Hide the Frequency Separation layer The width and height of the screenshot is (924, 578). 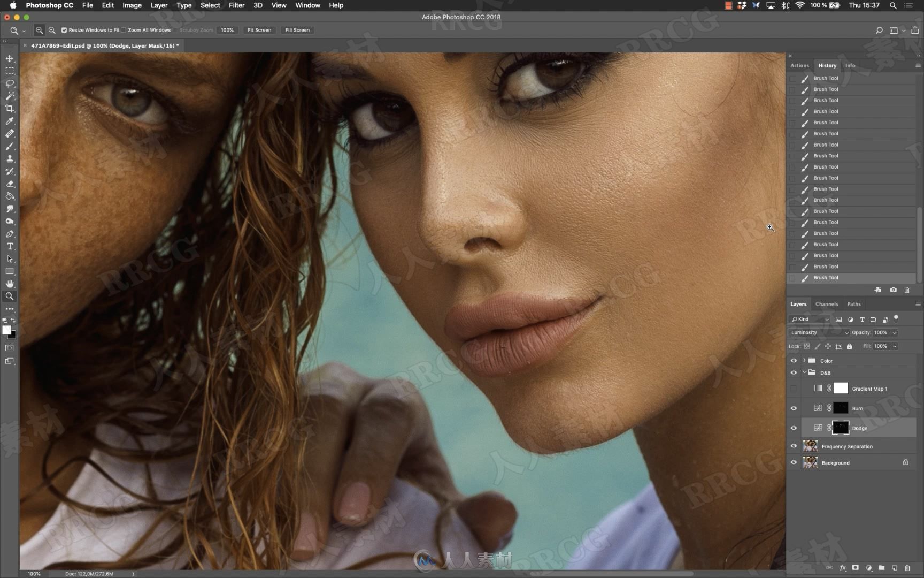coord(794,446)
